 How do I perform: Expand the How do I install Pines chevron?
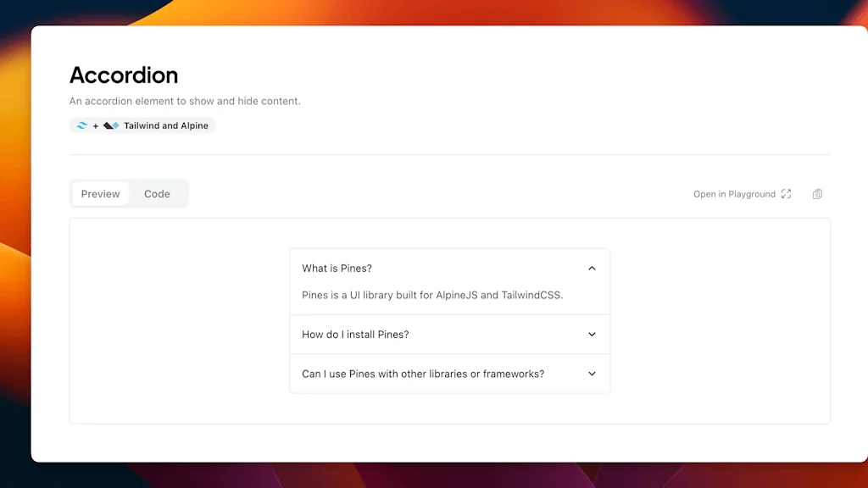(x=592, y=335)
